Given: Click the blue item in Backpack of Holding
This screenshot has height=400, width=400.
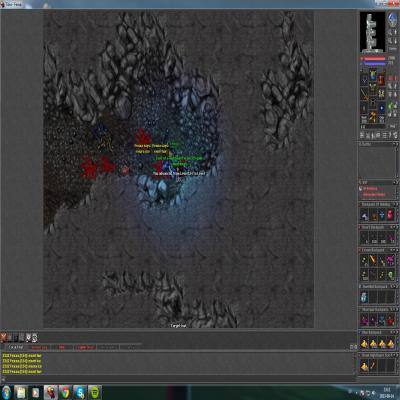Looking at the screenshot, I should [x=382, y=215].
